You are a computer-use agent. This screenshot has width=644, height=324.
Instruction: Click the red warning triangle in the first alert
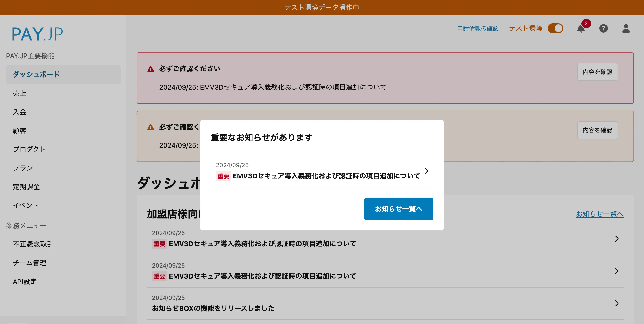(x=151, y=69)
